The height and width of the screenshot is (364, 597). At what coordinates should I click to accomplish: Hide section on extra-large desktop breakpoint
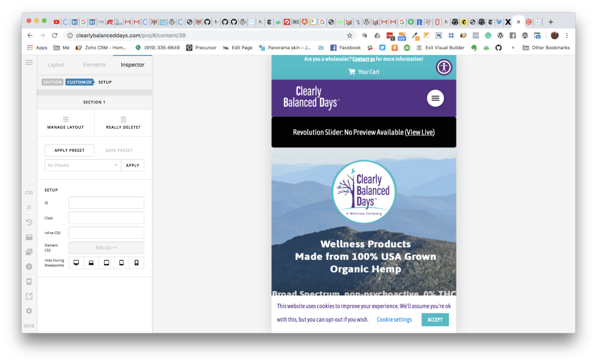[x=76, y=263]
